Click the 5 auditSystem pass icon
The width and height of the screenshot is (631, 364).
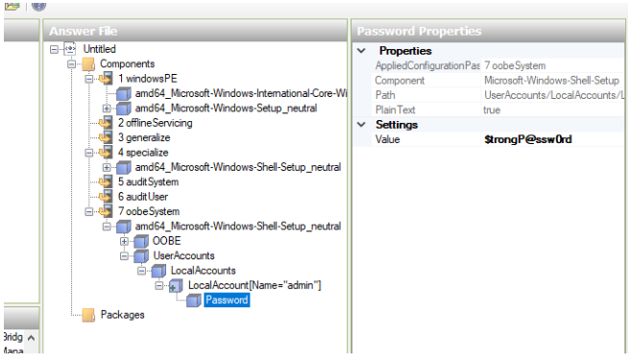tap(106, 182)
